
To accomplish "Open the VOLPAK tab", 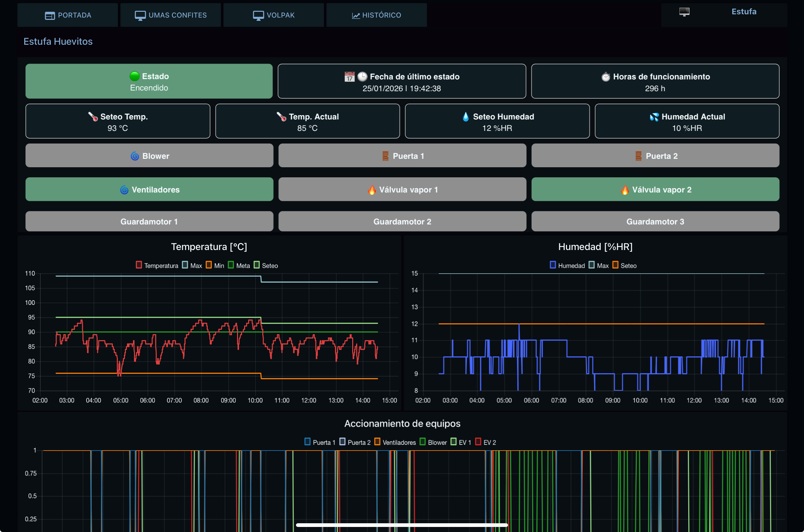I will [273, 15].
